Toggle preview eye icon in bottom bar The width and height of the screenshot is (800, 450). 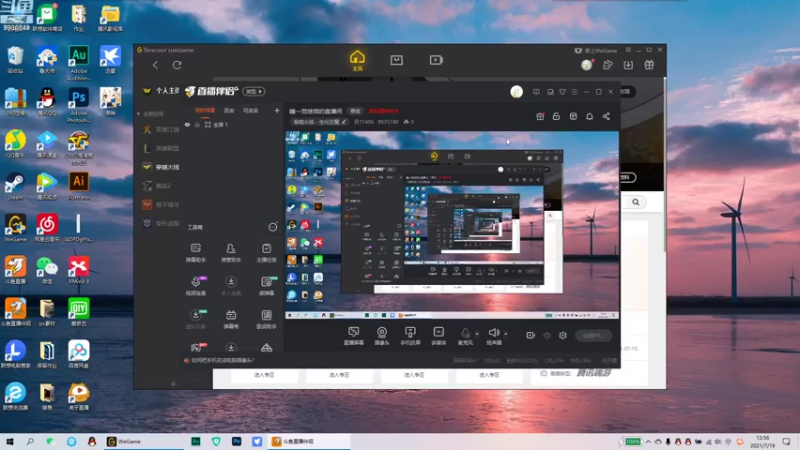pyautogui.click(x=546, y=335)
